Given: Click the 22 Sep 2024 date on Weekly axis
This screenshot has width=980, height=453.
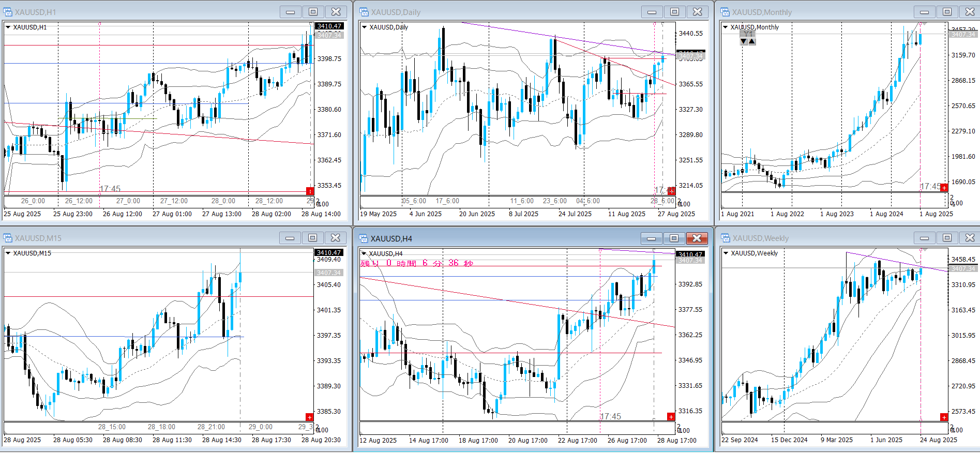Looking at the screenshot, I should (x=740, y=440).
